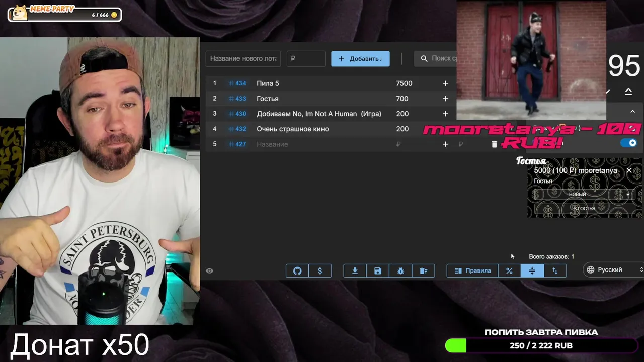Click the Добиваем No, Im Not A Human (Игра) name
644x362 pixels.
tap(319, 114)
